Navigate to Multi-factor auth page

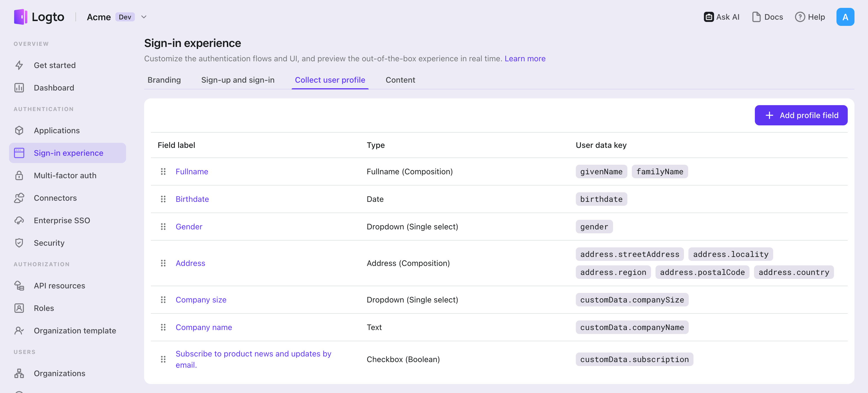click(65, 176)
